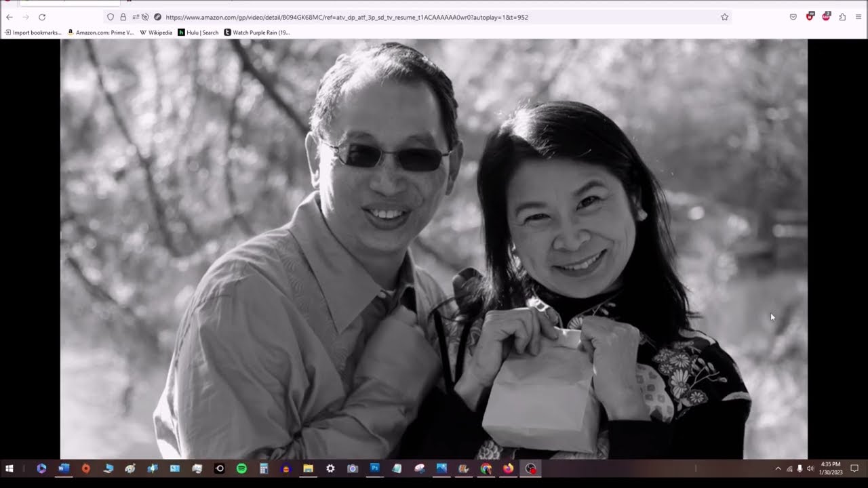Open the purple Clipchamp taskbar icon

click(41, 468)
